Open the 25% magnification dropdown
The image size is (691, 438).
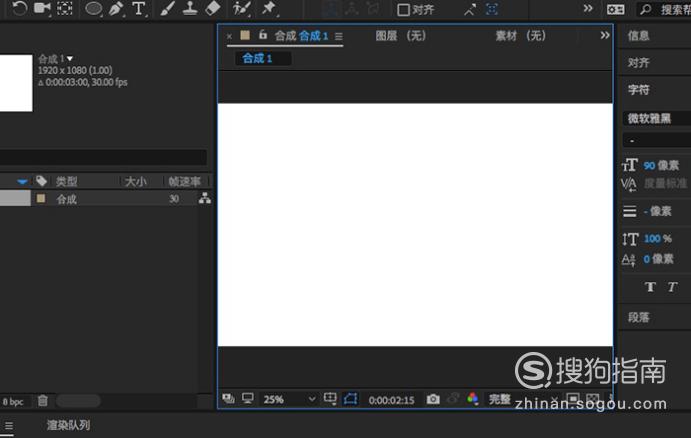click(289, 399)
